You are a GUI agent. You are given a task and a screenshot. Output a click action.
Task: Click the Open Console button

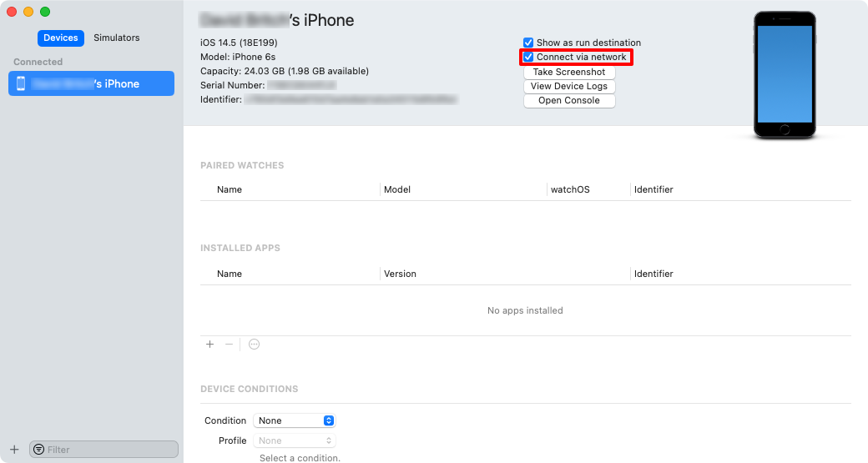coord(569,100)
